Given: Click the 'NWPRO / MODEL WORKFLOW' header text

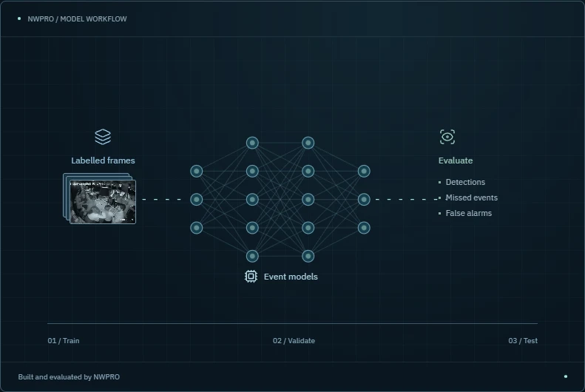Looking at the screenshot, I should coord(77,19).
